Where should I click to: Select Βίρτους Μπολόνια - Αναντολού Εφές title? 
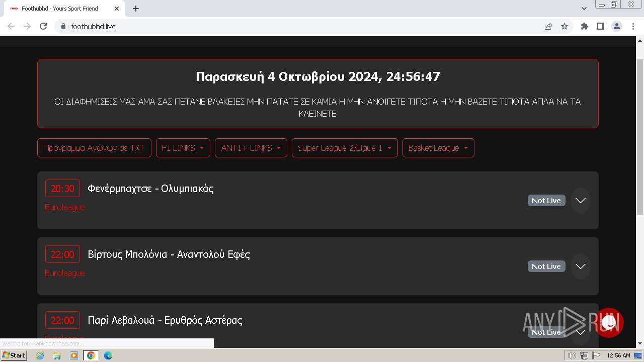pos(169,254)
